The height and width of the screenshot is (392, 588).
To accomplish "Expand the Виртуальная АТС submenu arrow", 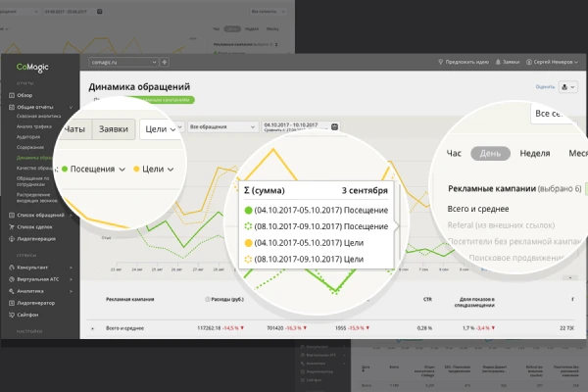I will [71, 279].
